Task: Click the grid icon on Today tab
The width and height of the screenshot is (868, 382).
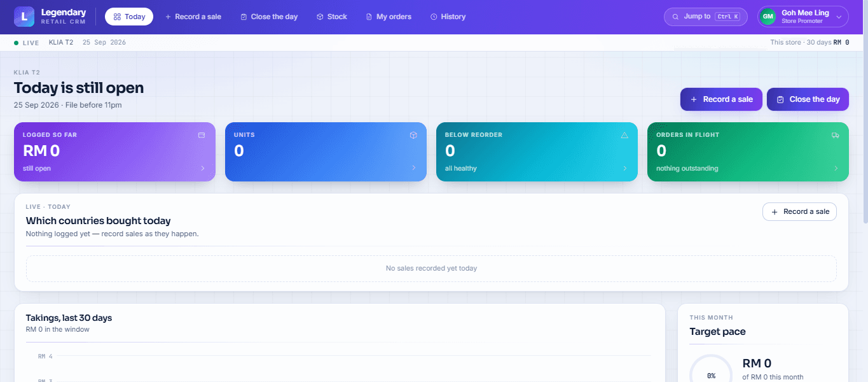Action: click(x=117, y=17)
